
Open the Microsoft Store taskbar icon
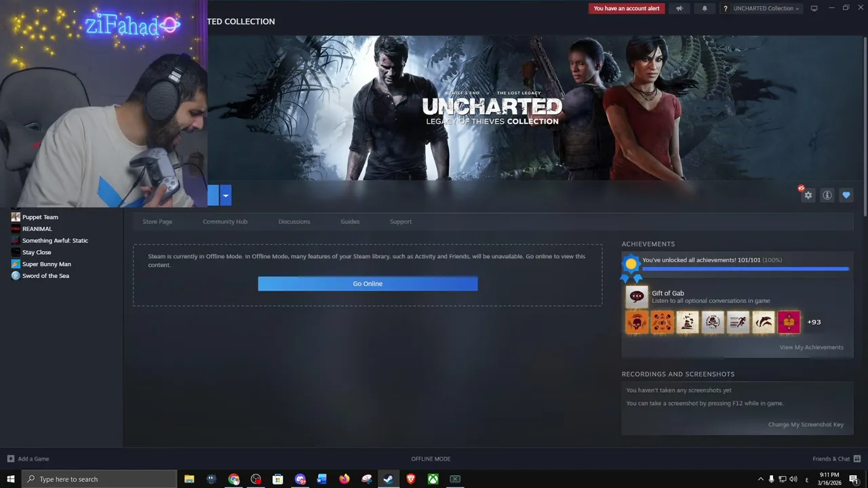coord(278,479)
